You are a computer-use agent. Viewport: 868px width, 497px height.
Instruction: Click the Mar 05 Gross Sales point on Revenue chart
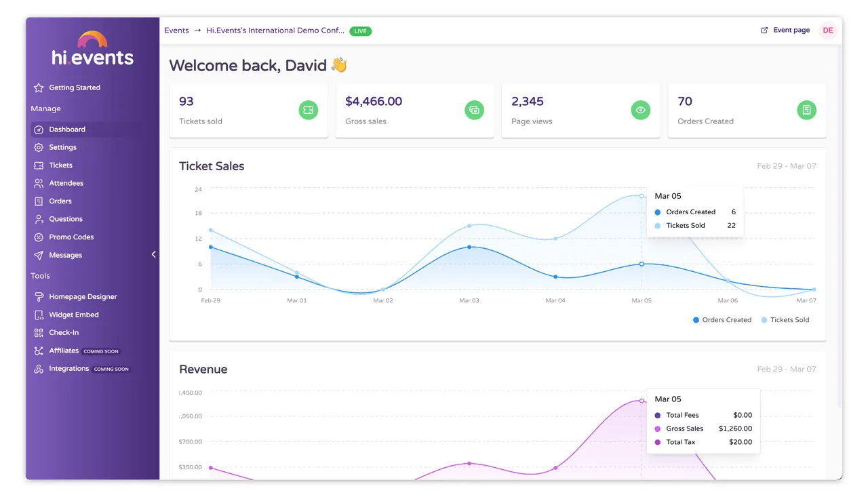pos(642,401)
